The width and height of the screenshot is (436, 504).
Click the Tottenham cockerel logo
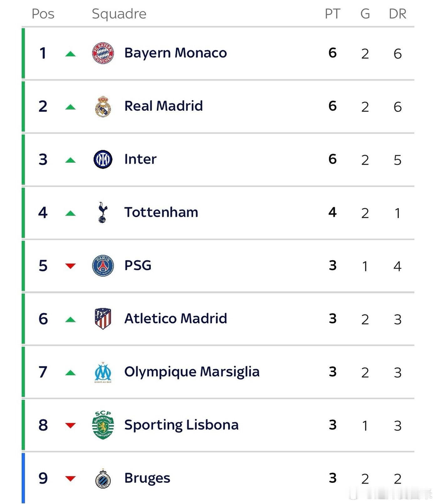(103, 212)
